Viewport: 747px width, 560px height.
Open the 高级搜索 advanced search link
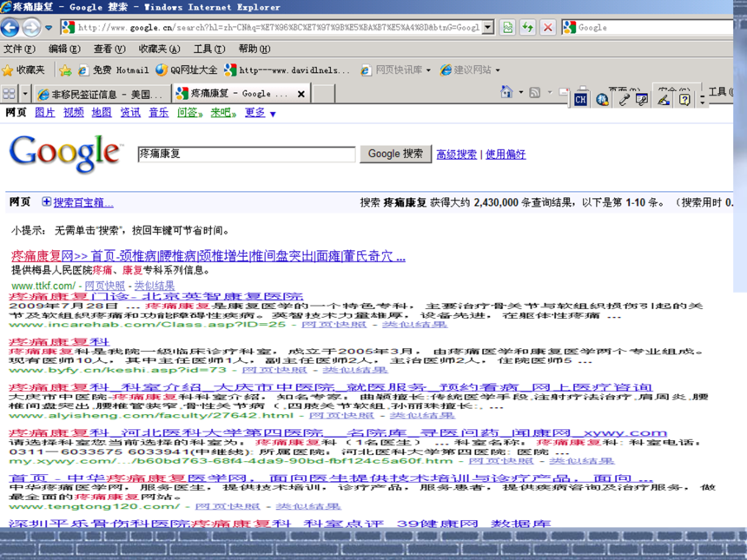click(456, 155)
